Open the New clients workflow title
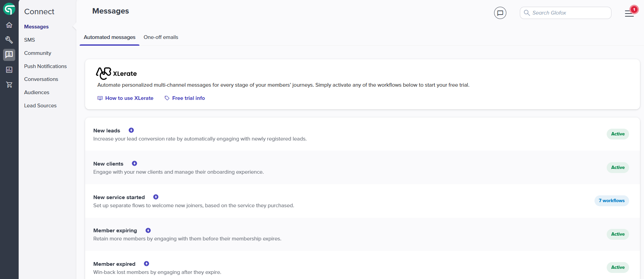Screen dimensions: 644x279 tap(108, 164)
